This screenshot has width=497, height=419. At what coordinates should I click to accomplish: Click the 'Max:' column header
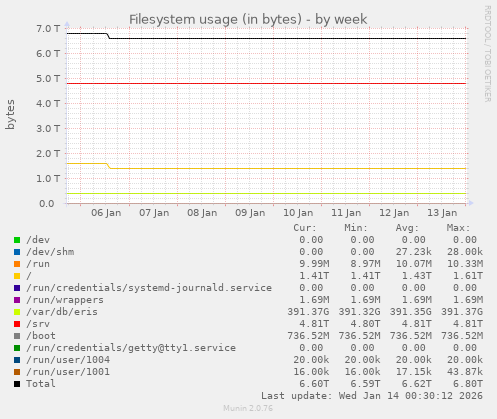click(x=459, y=228)
